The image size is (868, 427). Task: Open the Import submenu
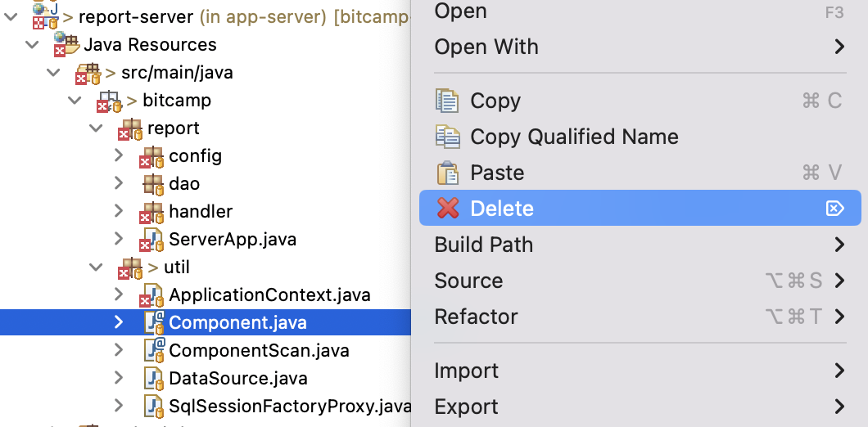(x=640, y=370)
